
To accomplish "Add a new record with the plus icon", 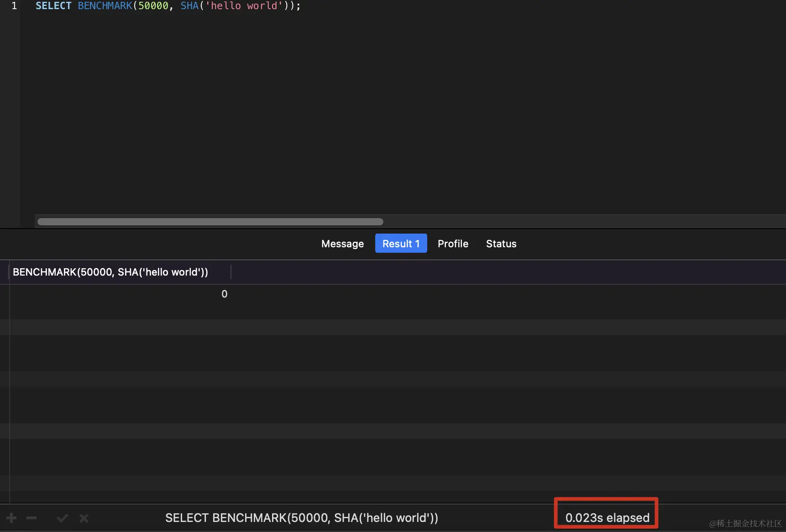I will [11, 518].
